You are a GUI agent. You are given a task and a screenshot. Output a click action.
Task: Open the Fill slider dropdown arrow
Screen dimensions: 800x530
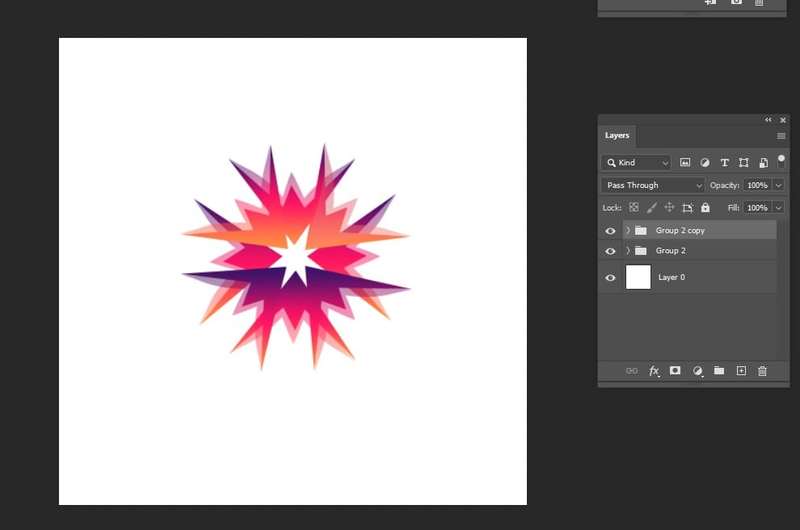(779, 208)
